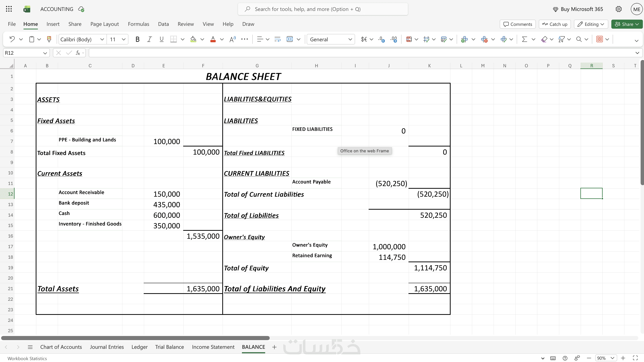
Task: Open the Find magnifier icon
Action: point(578,39)
